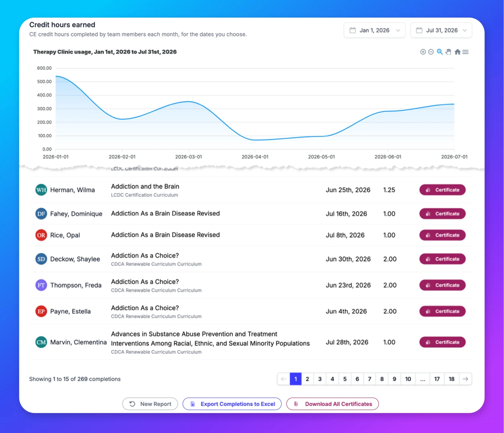Click the 1.25 credit hours value
This screenshot has width=504, height=433.
pyautogui.click(x=389, y=190)
